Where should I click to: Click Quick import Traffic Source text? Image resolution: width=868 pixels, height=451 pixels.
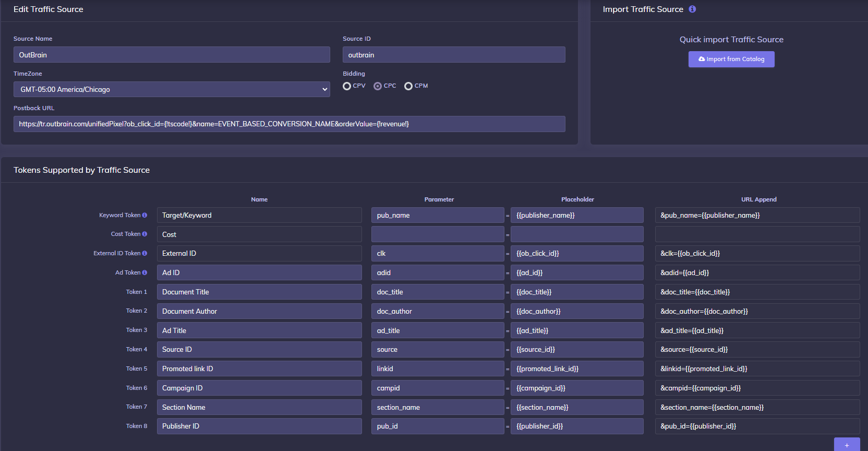731,40
